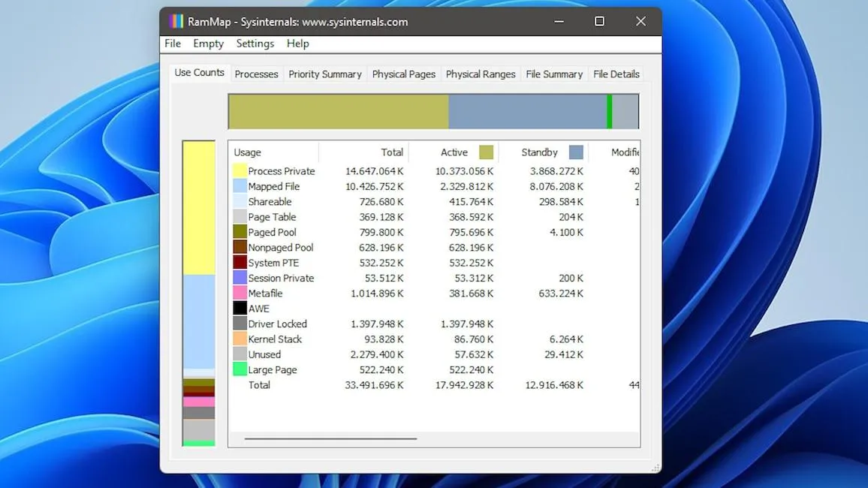Viewport: 868px width, 488px height.
Task: Switch to the Priority Summary tab
Action: point(325,74)
